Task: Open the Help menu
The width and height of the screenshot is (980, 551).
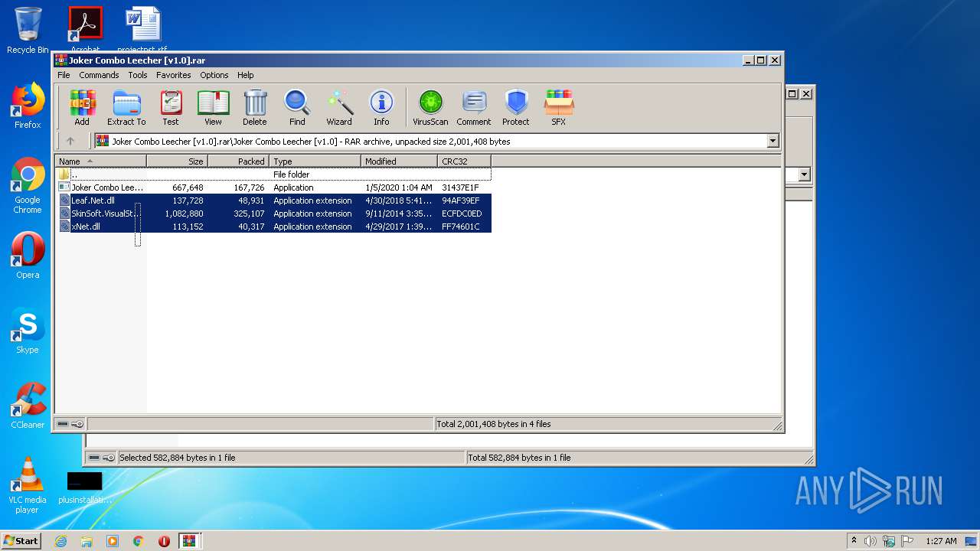Action: coord(245,75)
